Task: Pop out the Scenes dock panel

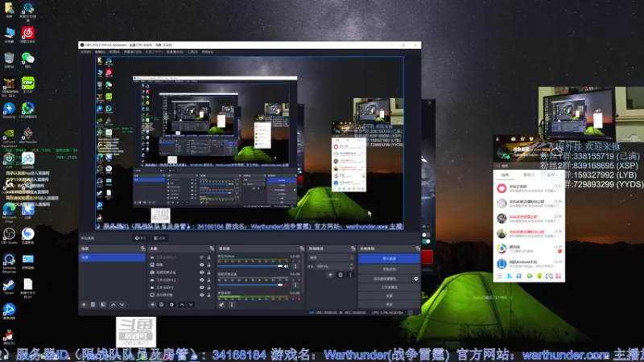Action: tap(142, 249)
